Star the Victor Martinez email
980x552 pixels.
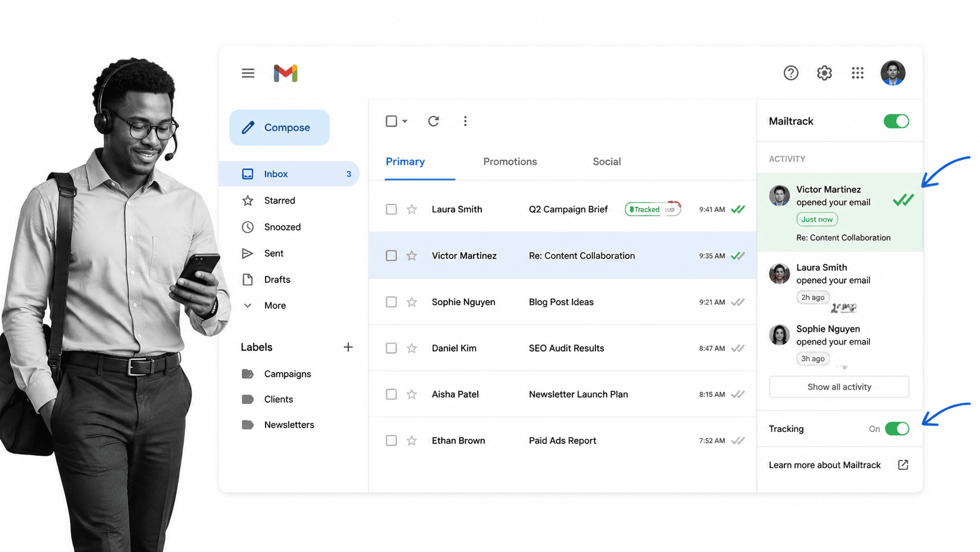pos(412,256)
